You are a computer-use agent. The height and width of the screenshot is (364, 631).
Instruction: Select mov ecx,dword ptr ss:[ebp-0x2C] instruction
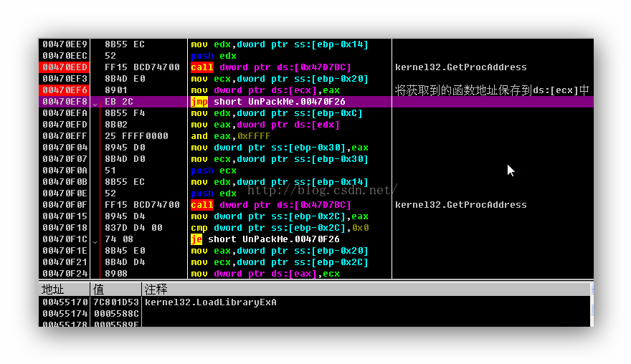click(x=279, y=262)
